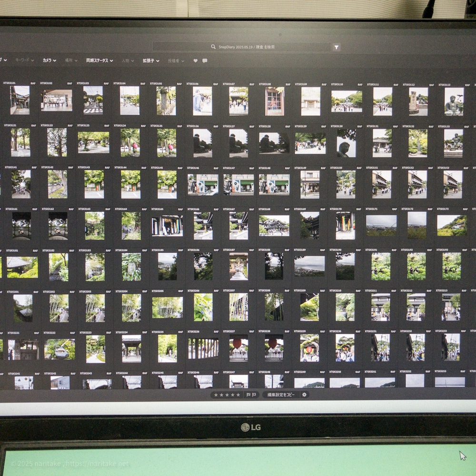Expand the カメラ filter dropdown
Screen dimensions: 476x476
[49, 60]
